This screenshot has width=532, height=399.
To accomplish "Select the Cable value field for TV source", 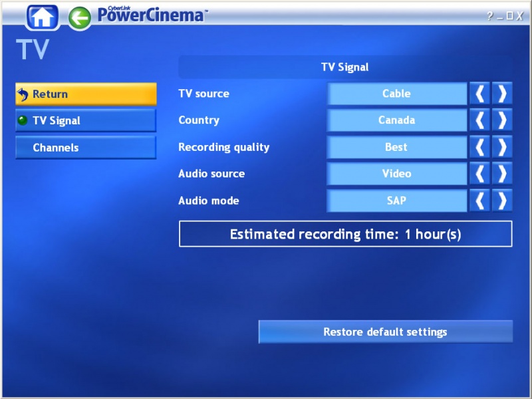I will [396, 94].
